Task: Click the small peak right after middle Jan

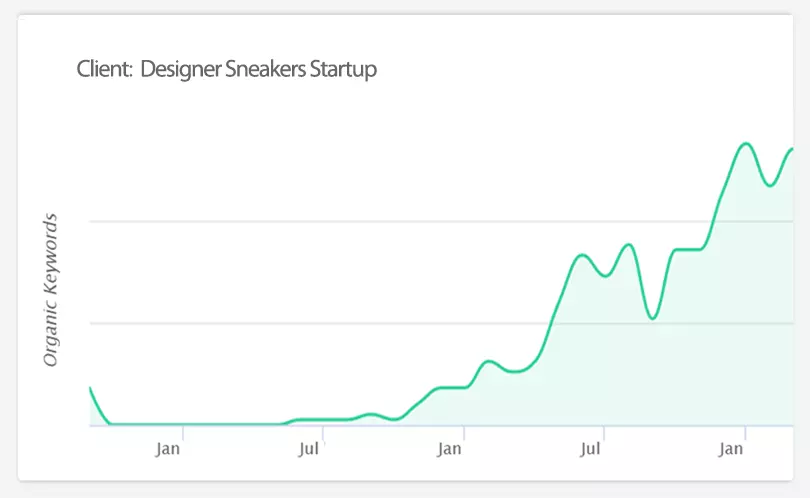Action: [x=488, y=361]
